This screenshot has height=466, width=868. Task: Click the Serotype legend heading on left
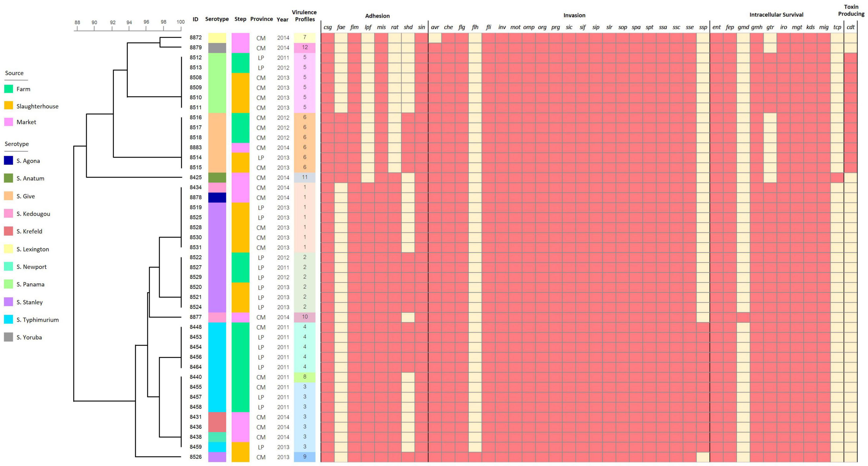[x=17, y=144]
